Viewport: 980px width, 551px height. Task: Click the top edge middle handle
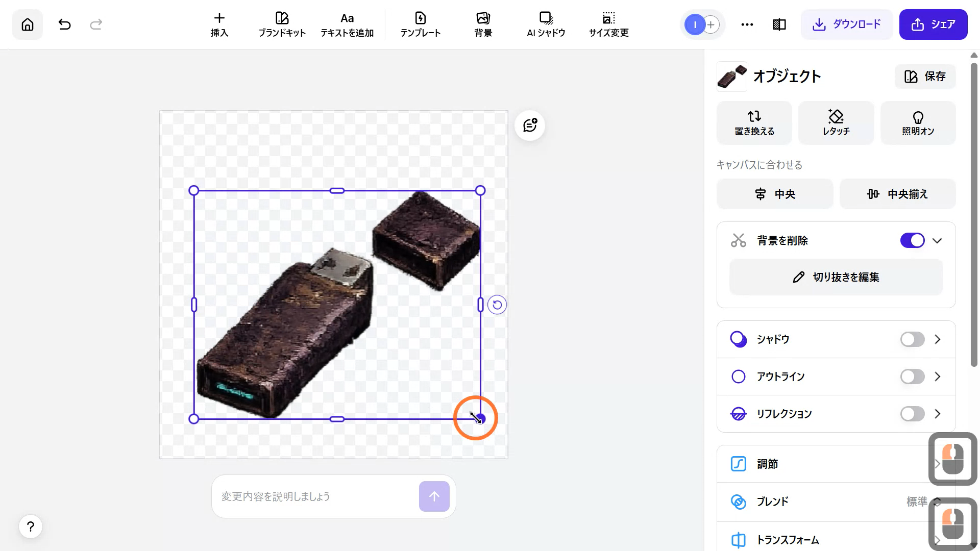click(337, 190)
